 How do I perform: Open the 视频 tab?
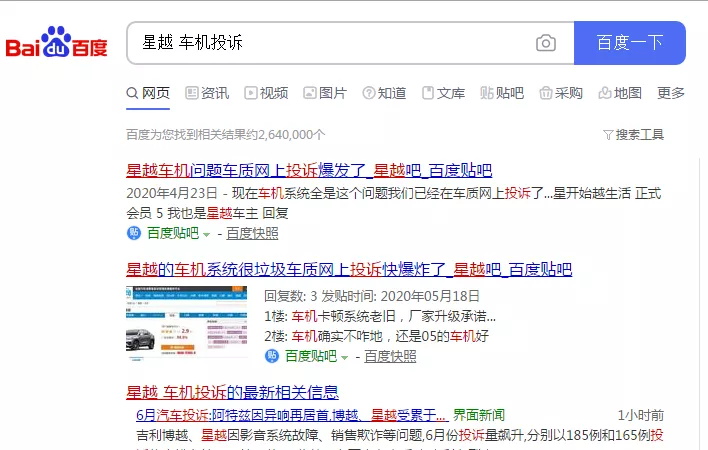point(266,93)
